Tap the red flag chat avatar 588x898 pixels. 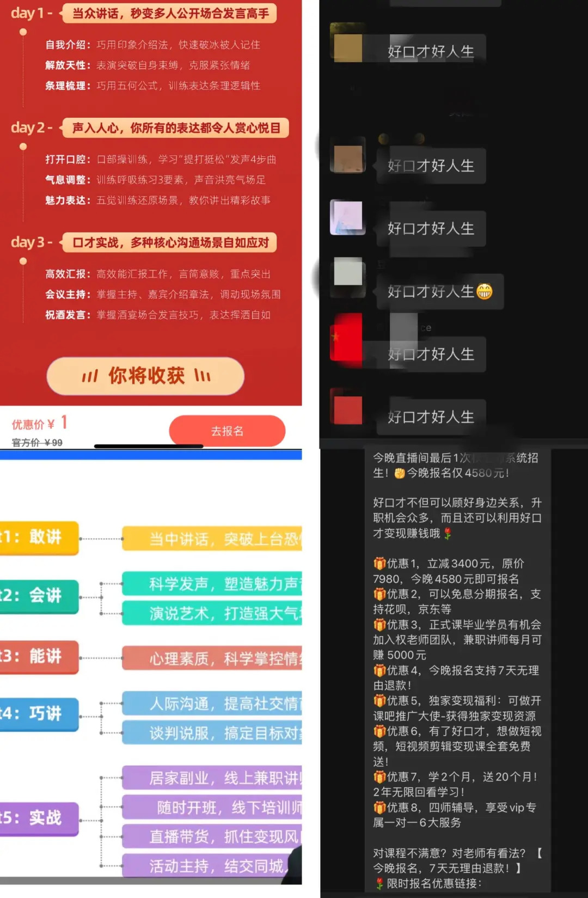tap(347, 337)
